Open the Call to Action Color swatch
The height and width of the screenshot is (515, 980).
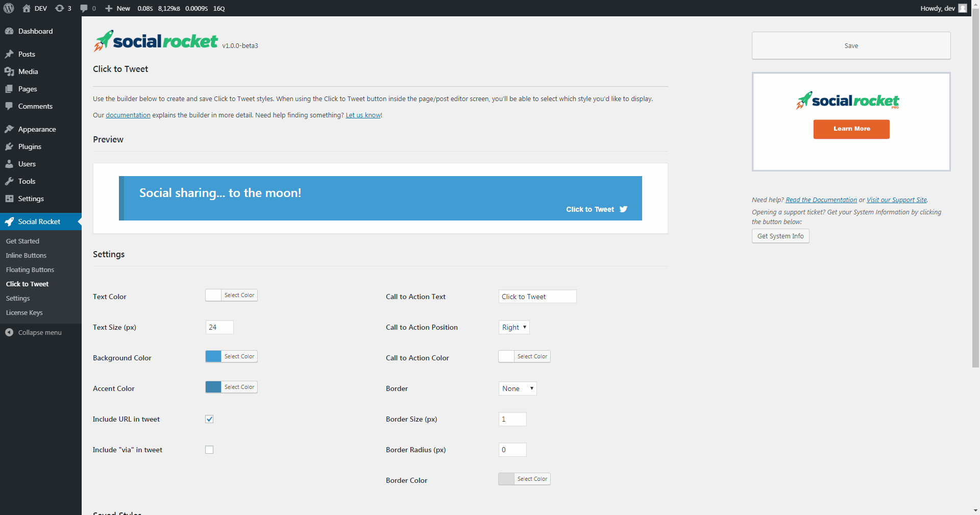pos(524,356)
